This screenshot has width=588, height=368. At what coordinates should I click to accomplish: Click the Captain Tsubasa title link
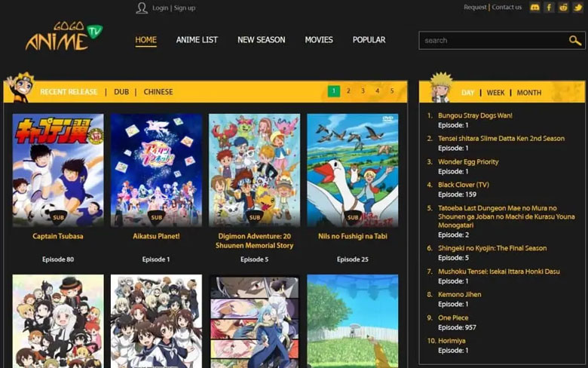pos(58,236)
